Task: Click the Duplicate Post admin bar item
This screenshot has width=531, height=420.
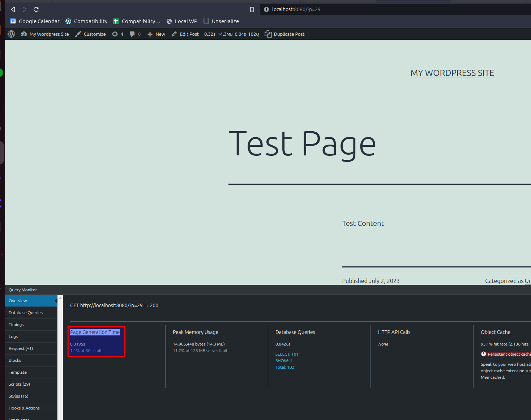Action: coord(284,34)
